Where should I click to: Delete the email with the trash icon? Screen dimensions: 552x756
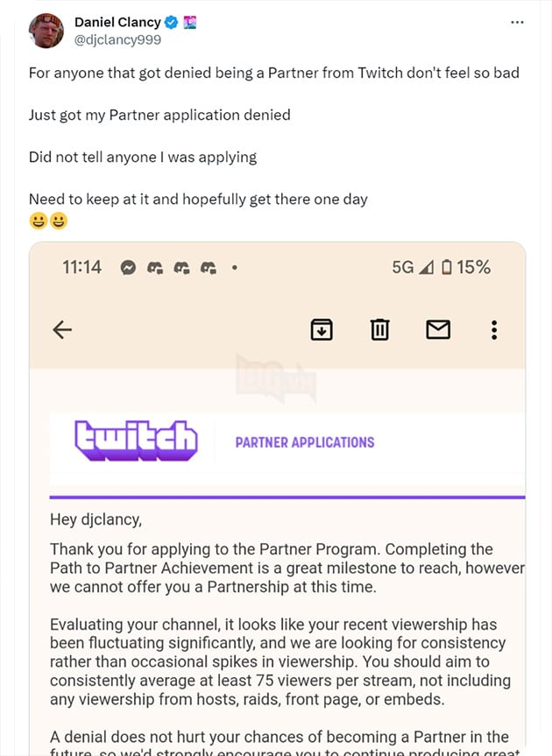379,329
